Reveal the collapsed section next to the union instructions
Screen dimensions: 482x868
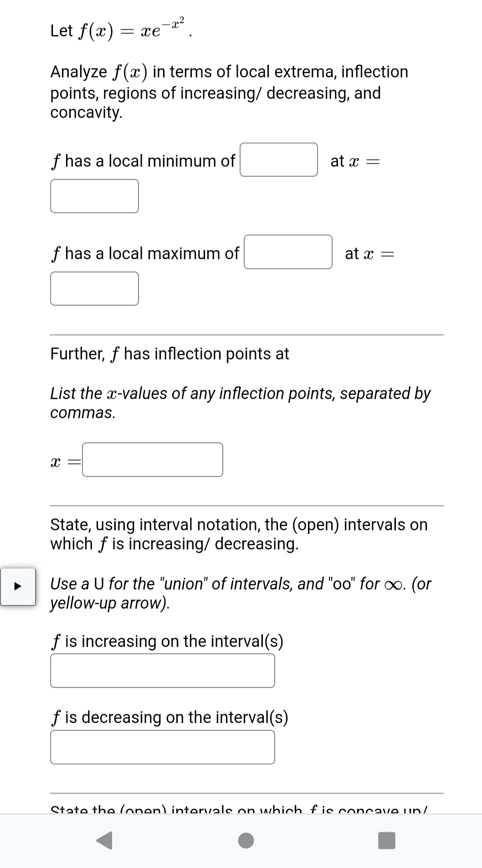click(x=18, y=587)
